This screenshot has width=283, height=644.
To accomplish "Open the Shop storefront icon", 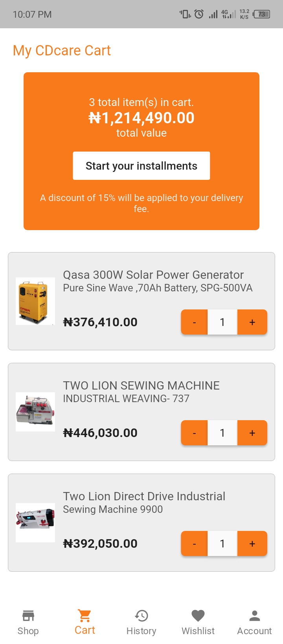I will (28, 616).
